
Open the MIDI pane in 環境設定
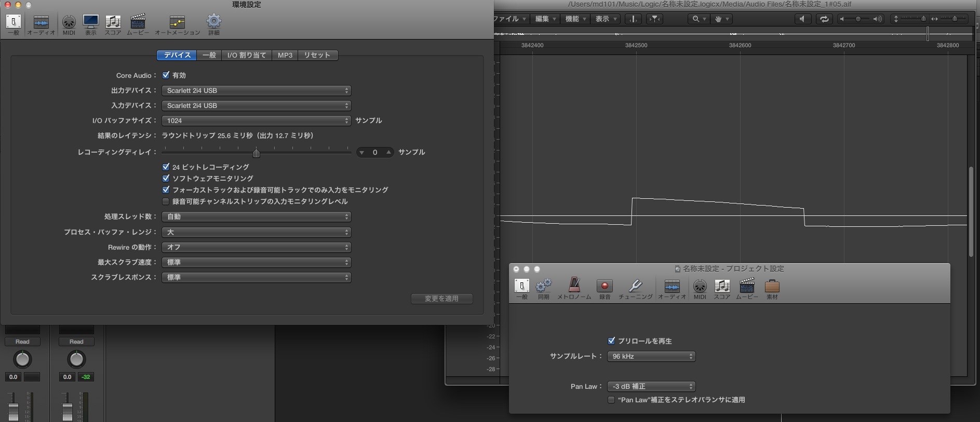click(x=69, y=24)
